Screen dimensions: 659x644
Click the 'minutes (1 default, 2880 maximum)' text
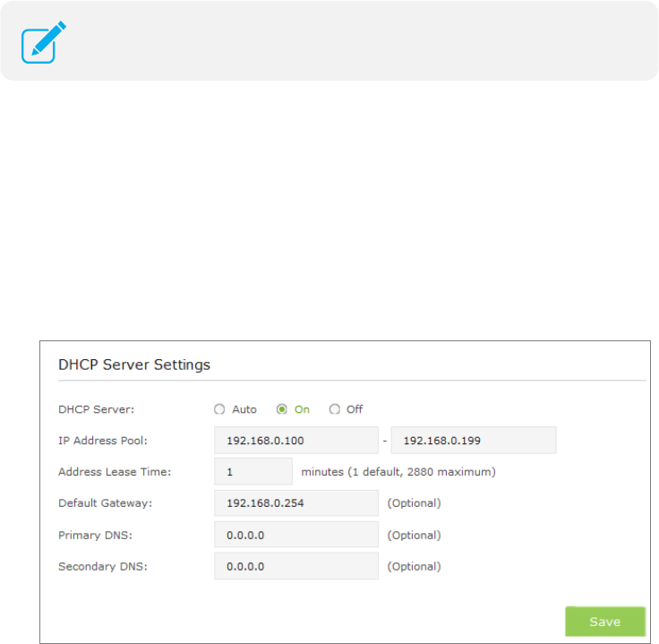click(398, 472)
